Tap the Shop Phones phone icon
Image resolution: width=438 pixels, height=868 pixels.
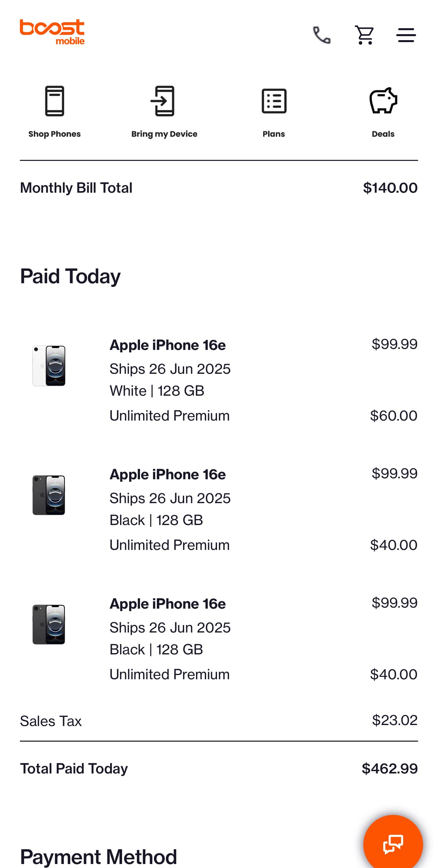(x=55, y=101)
